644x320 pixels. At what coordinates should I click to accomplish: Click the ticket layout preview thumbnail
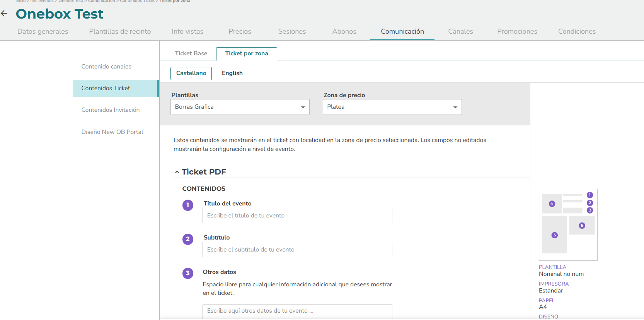(568, 225)
